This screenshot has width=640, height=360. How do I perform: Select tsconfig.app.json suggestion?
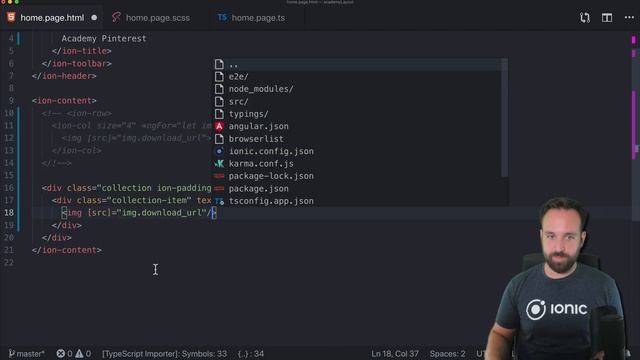[358, 201]
